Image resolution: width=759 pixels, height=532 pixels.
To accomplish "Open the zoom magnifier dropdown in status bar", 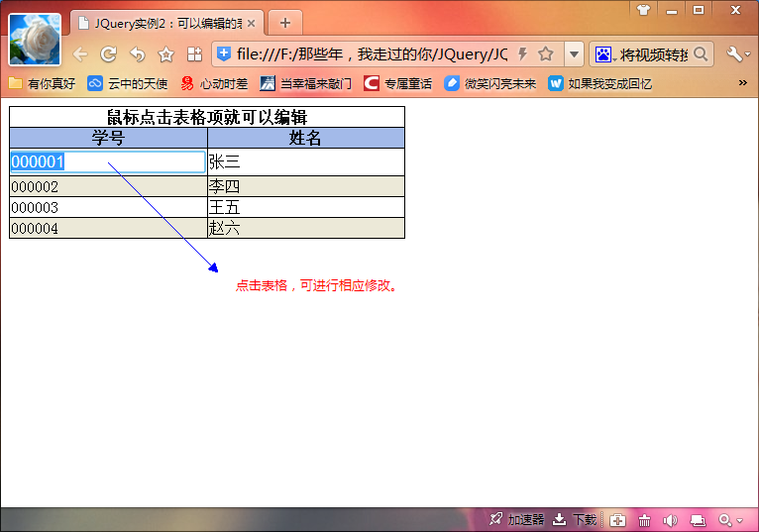I will pos(730,520).
